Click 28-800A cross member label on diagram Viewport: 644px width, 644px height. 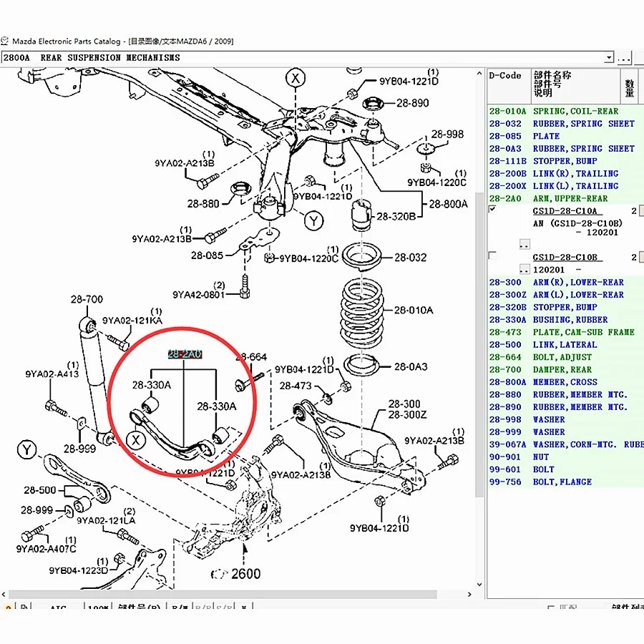[x=449, y=204]
